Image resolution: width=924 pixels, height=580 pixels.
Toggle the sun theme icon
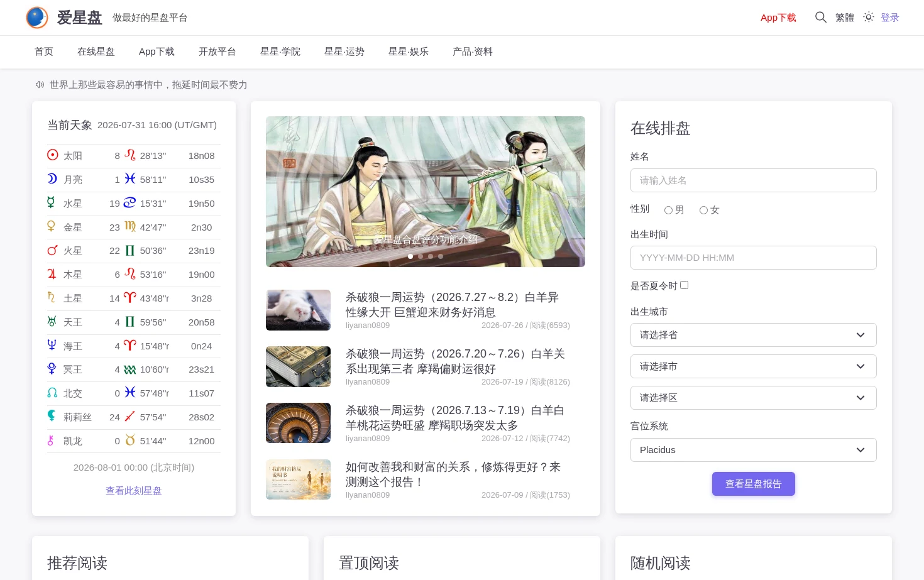tap(869, 17)
